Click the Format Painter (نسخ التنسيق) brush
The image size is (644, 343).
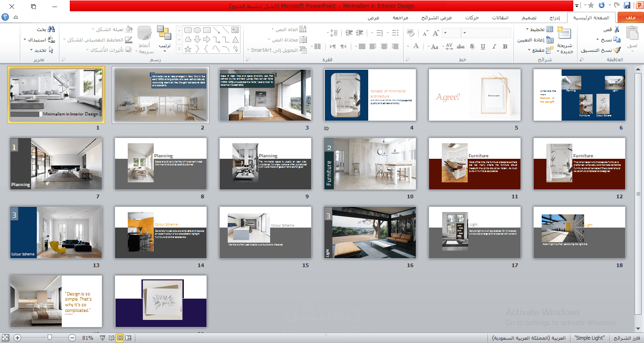617,50
